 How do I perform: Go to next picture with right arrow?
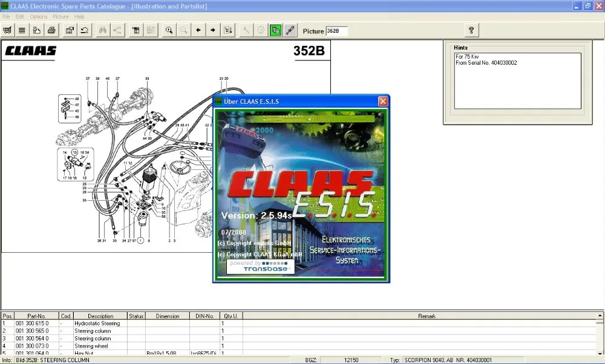(x=213, y=30)
